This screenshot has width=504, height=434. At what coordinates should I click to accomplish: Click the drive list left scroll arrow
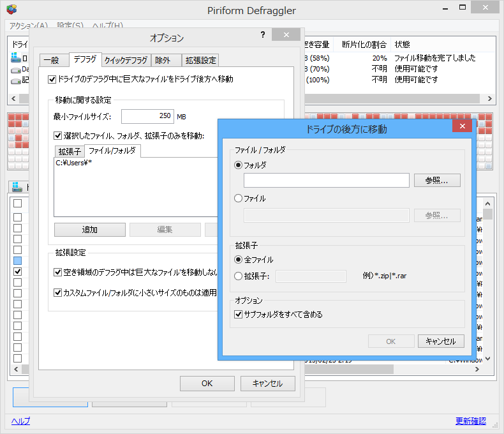[x=13, y=99]
